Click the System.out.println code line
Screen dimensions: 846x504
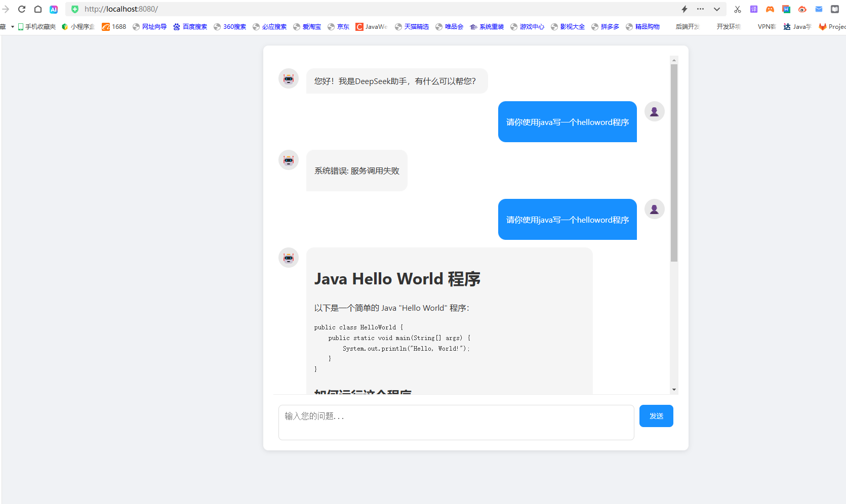pos(406,349)
